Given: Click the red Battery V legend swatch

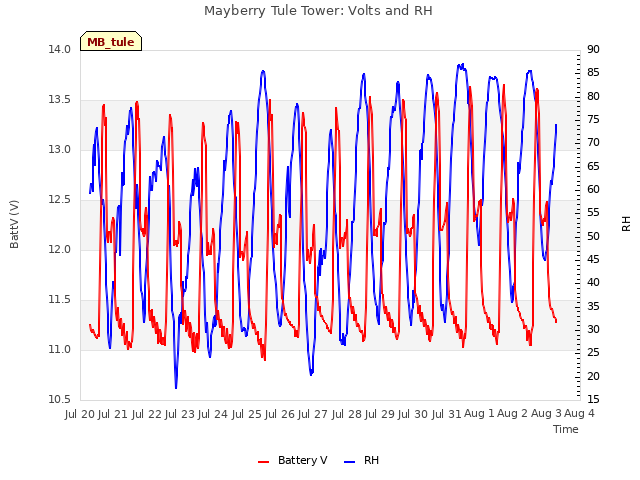Looking at the screenshot, I should point(264,462).
